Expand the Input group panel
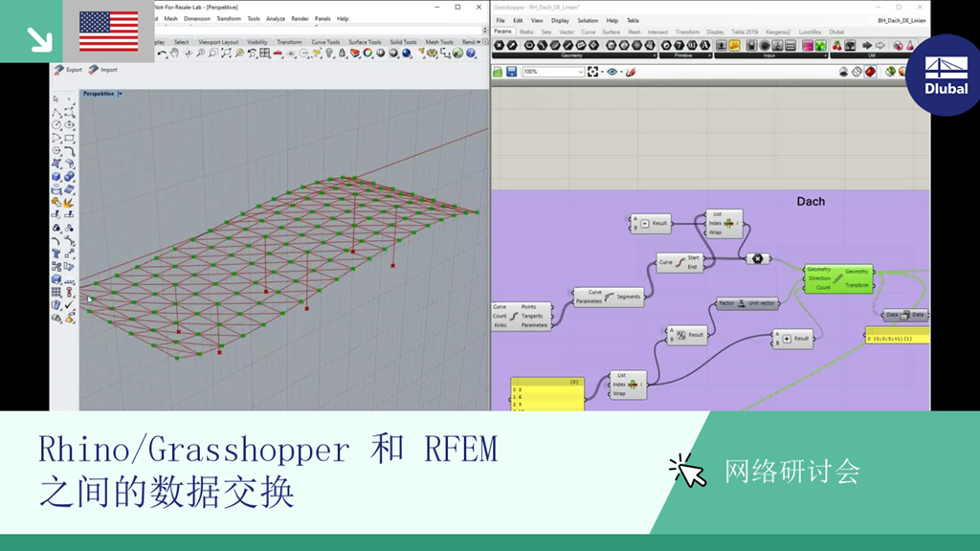980x551 pixels. (826, 55)
